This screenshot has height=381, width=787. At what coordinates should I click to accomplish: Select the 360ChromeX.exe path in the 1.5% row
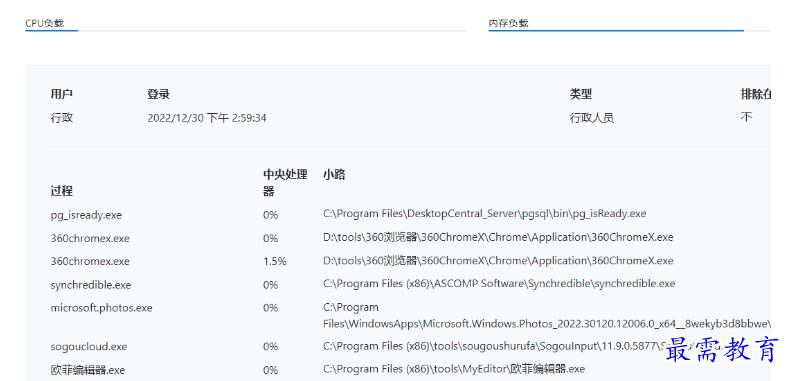[498, 261]
